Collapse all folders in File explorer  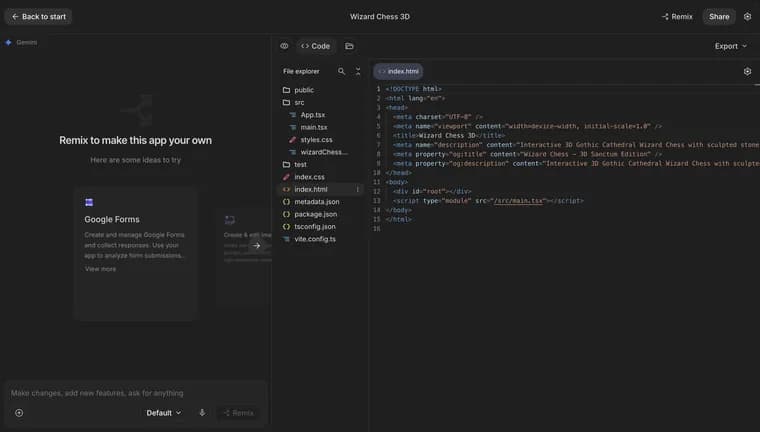358,71
